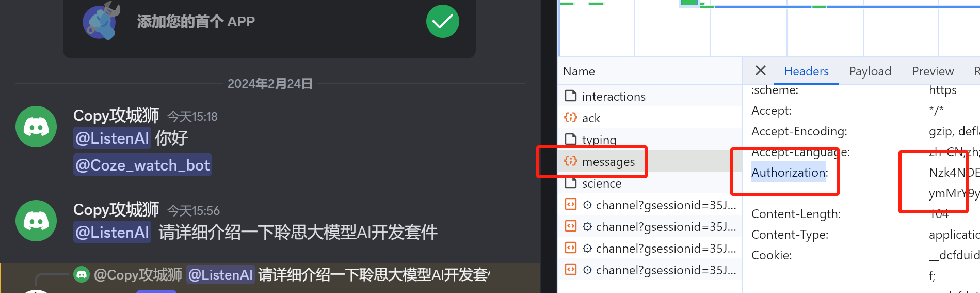The width and height of the screenshot is (980, 293).
Task: Click the 请详细介绍一下聆思大模型AI开发套件 message text
Action: tap(298, 232)
